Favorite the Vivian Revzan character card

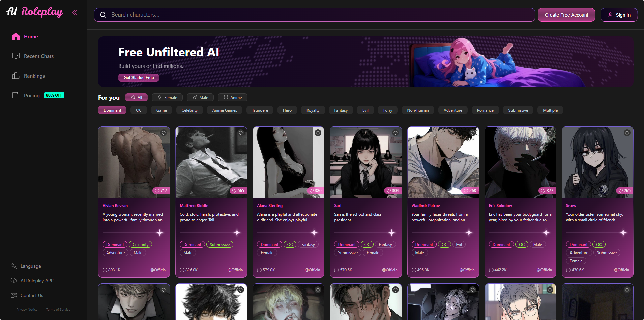[164, 133]
